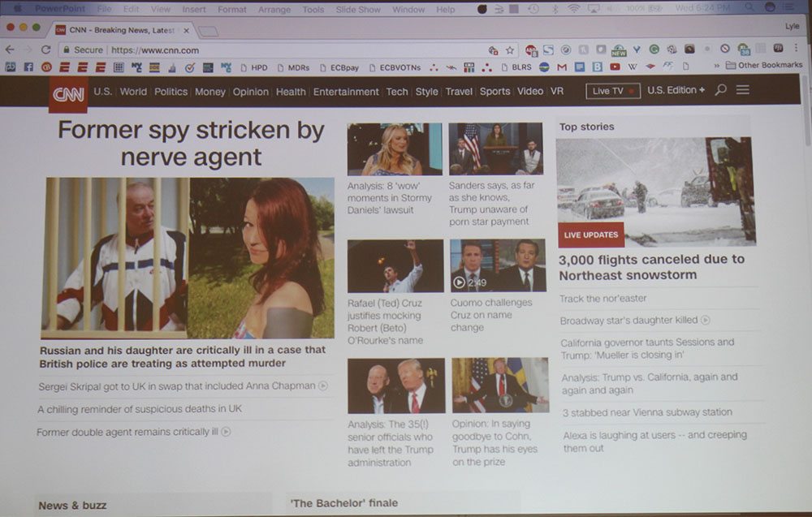Screen dimensions: 812x517
Task: Open the ECBpay bookmark
Action: coord(339,68)
